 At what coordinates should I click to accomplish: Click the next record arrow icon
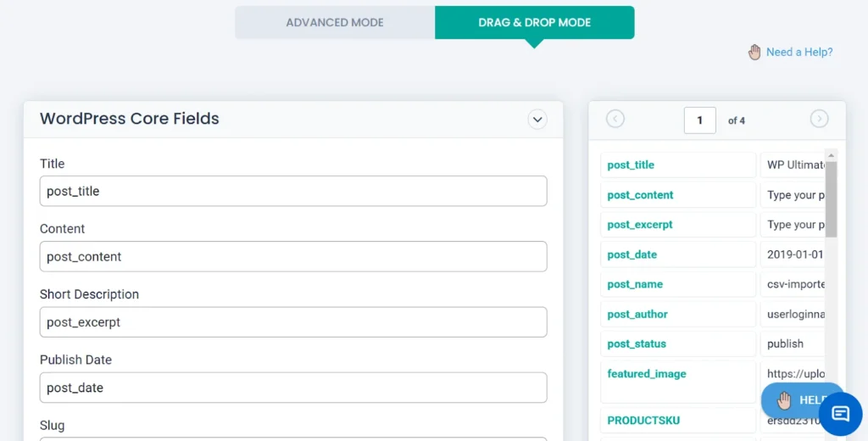pos(819,120)
